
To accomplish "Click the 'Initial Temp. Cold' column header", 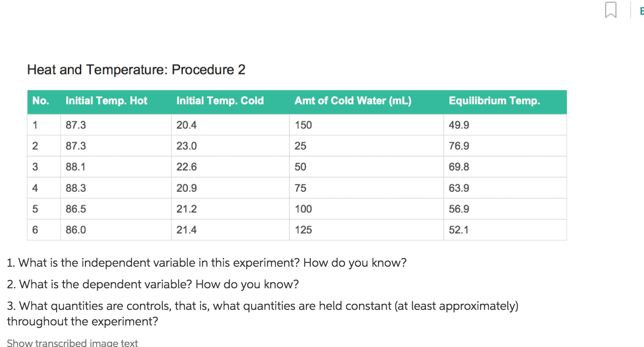I will 220,101.
